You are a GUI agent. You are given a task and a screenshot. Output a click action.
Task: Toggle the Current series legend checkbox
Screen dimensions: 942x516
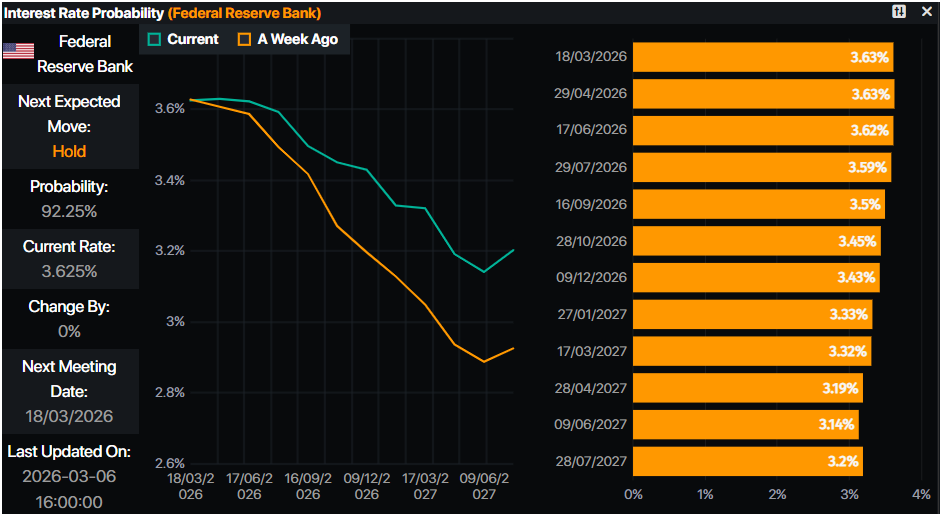point(154,39)
